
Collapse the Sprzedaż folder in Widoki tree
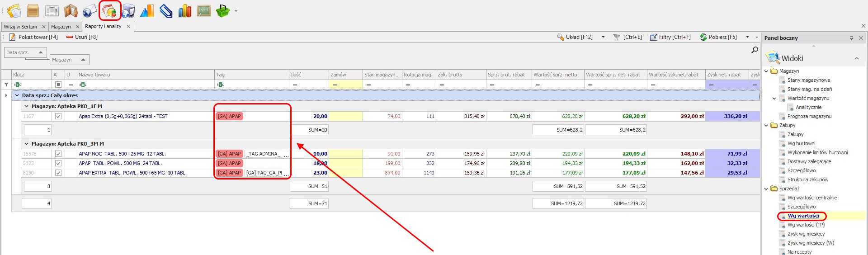tap(766, 189)
